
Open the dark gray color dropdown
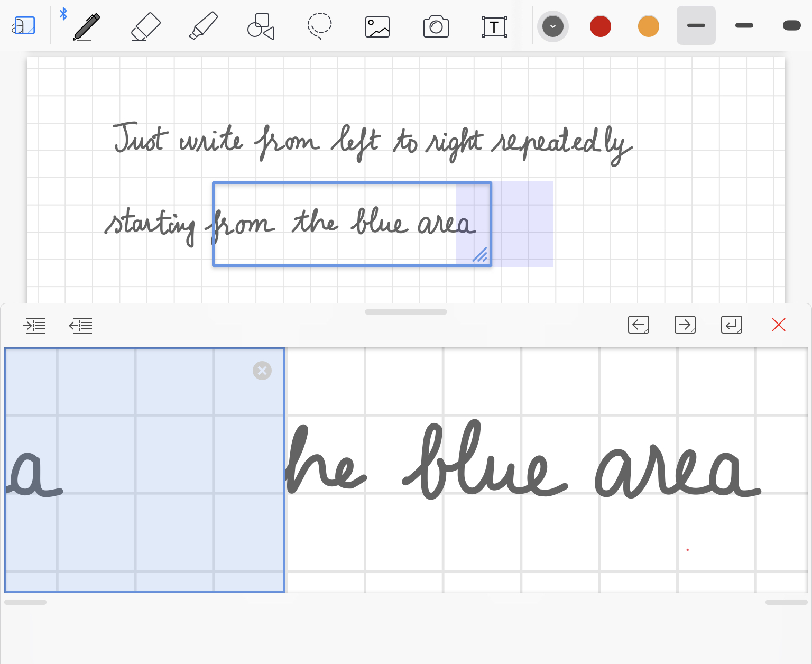553,26
